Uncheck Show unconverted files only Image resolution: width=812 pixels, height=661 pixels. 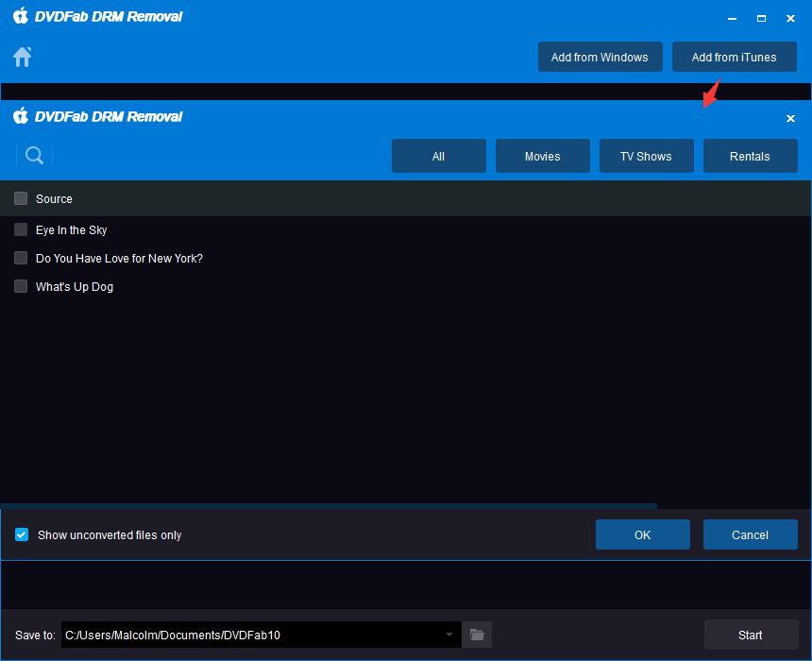click(22, 534)
